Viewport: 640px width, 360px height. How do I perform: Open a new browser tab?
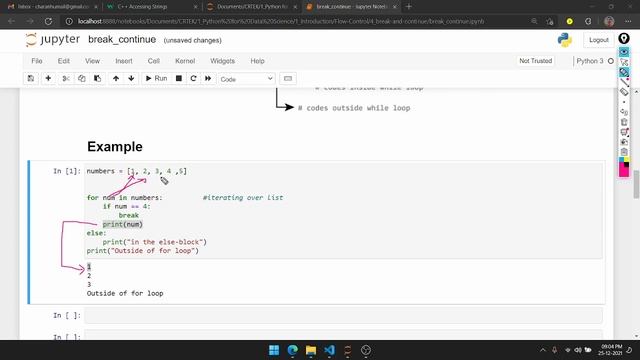click(409, 7)
